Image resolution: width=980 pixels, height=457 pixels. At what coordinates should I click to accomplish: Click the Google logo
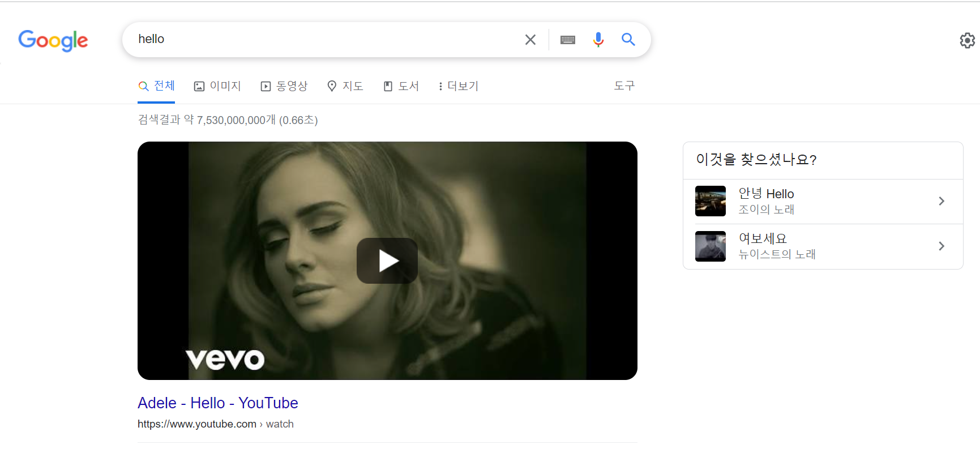[53, 40]
